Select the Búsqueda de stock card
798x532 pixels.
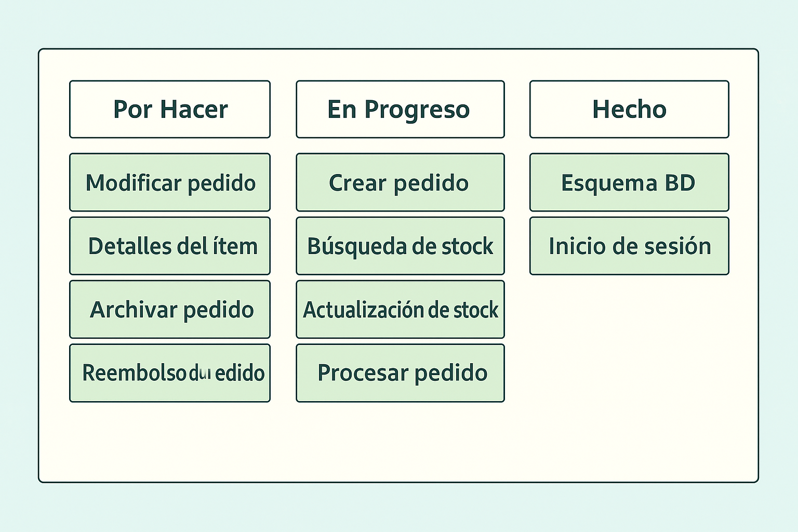pos(400,246)
